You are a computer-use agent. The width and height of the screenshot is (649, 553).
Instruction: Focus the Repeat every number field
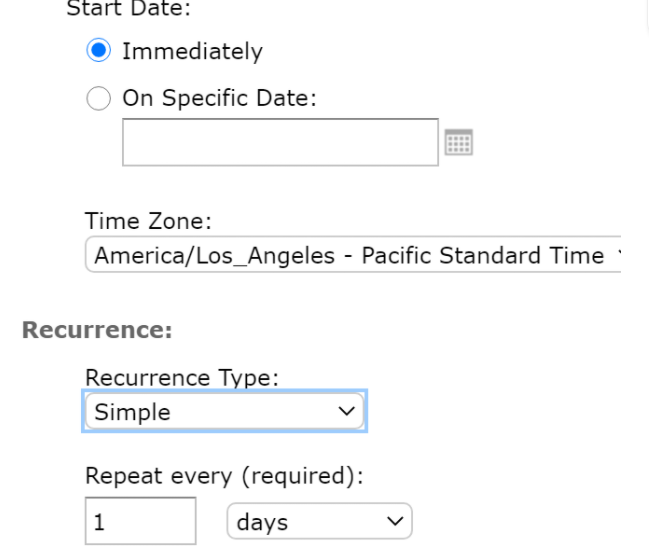[x=139, y=521]
